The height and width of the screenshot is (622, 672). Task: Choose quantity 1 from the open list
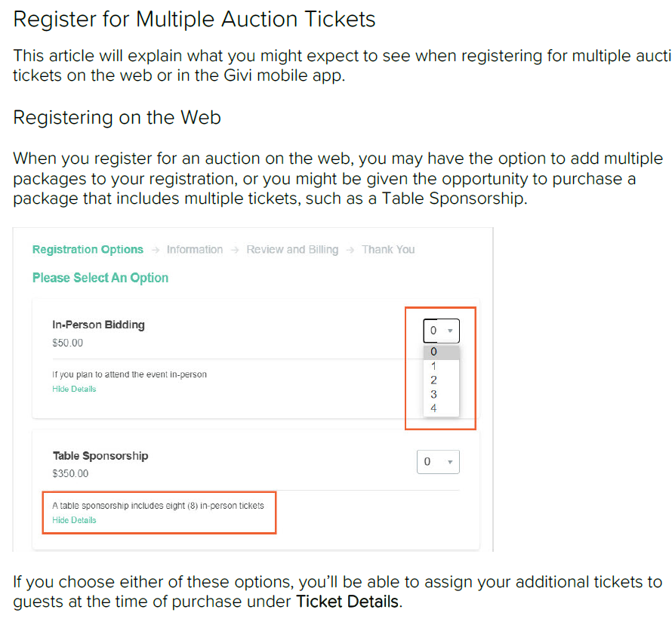(x=441, y=366)
